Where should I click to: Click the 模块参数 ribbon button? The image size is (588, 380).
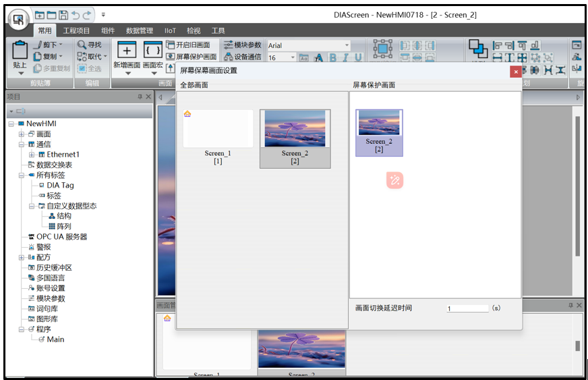(242, 45)
